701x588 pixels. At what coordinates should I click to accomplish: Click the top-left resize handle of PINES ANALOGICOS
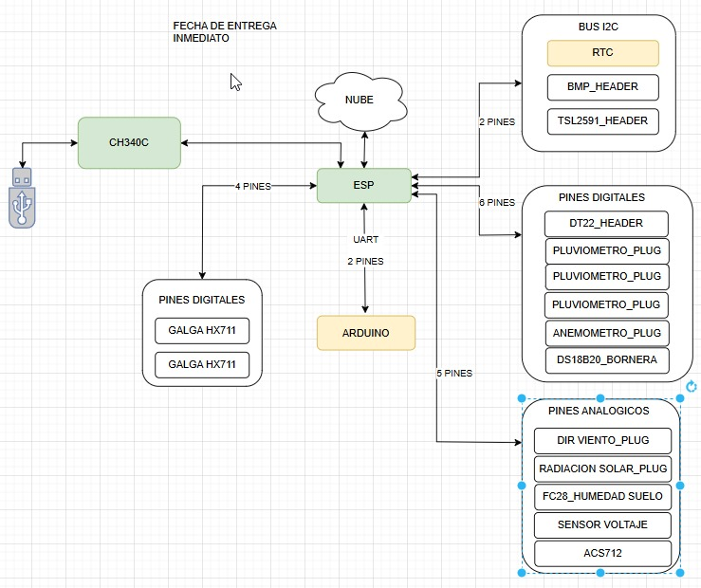click(522, 398)
